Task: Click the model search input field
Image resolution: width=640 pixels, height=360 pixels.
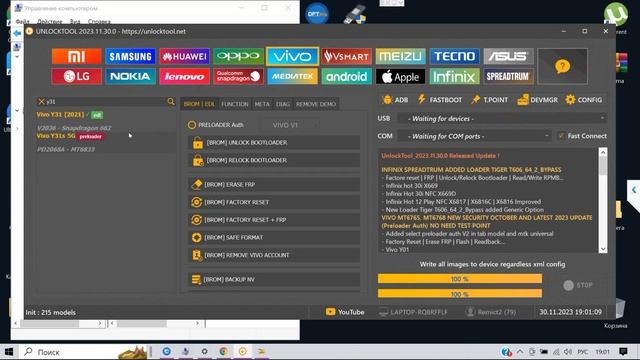Action: [105, 102]
